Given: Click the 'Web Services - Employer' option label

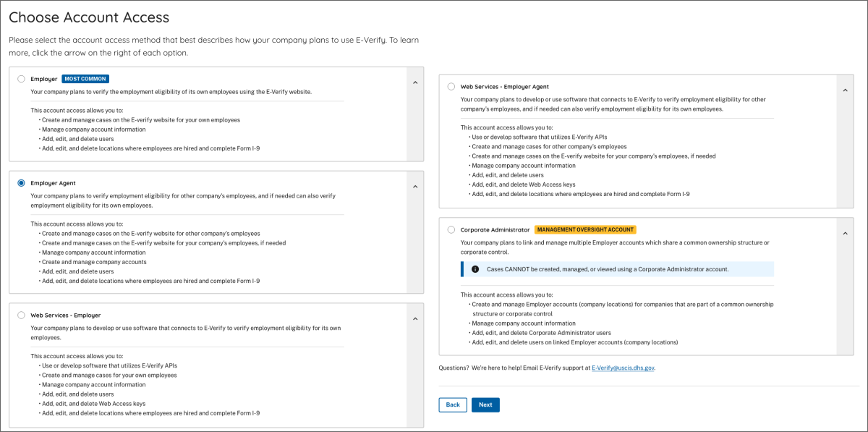Looking at the screenshot, I should point(66,315).
